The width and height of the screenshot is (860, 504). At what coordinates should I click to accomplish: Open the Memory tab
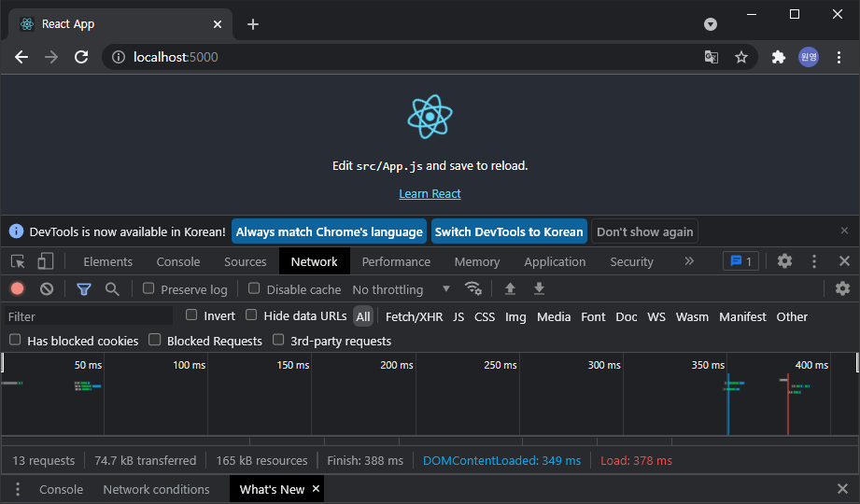click(477, 261)
